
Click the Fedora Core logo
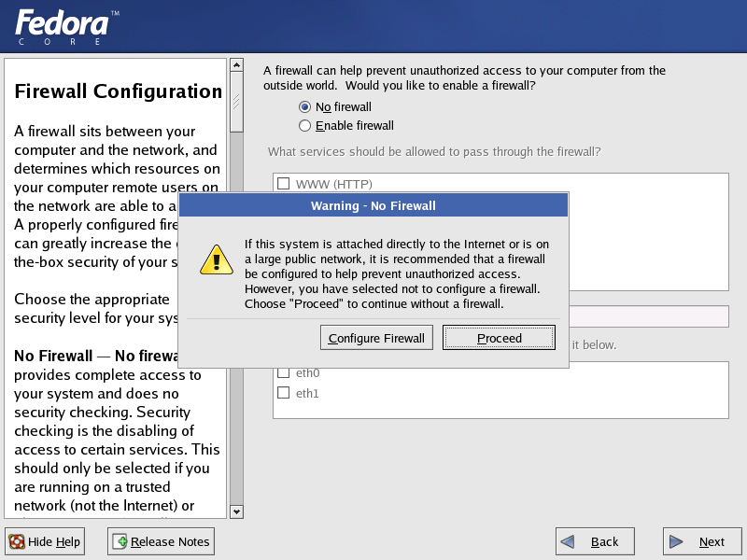click(x=66, y=27)
